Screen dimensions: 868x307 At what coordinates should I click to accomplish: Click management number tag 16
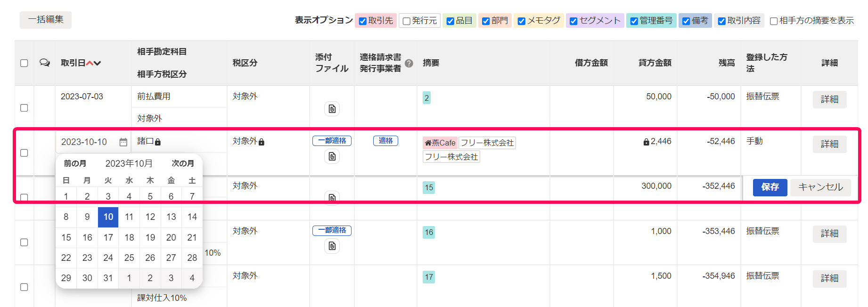pyautogui.click(x=429, y=232)
